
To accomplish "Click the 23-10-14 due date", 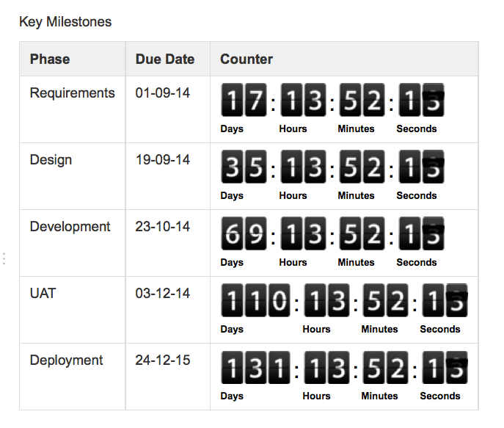I will tap(163, 227).
